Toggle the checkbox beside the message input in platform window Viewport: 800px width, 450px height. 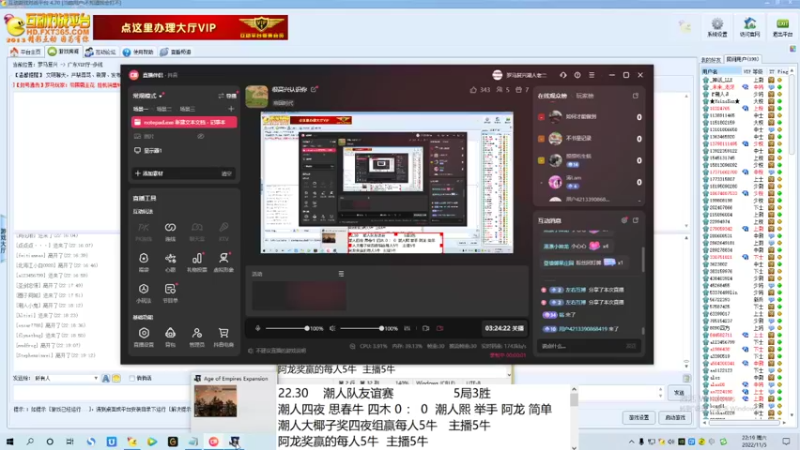click(x=132, y=378)
